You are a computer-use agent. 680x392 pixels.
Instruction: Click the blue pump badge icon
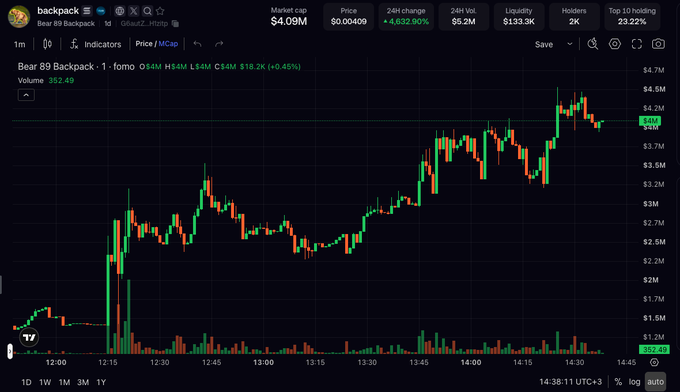[x=101, y=11]
